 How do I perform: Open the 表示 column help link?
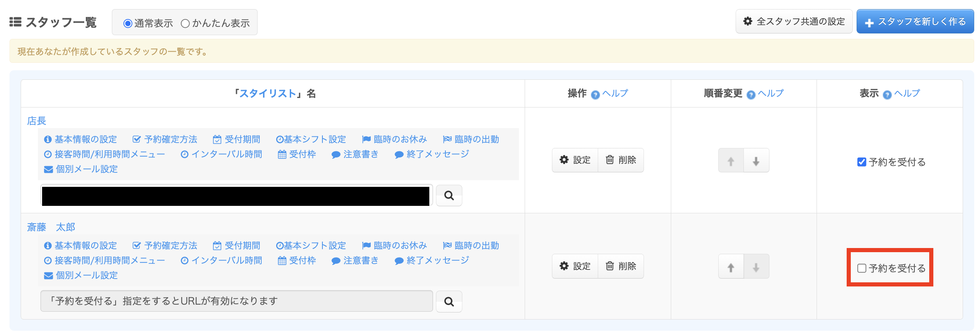pos(907,94)
